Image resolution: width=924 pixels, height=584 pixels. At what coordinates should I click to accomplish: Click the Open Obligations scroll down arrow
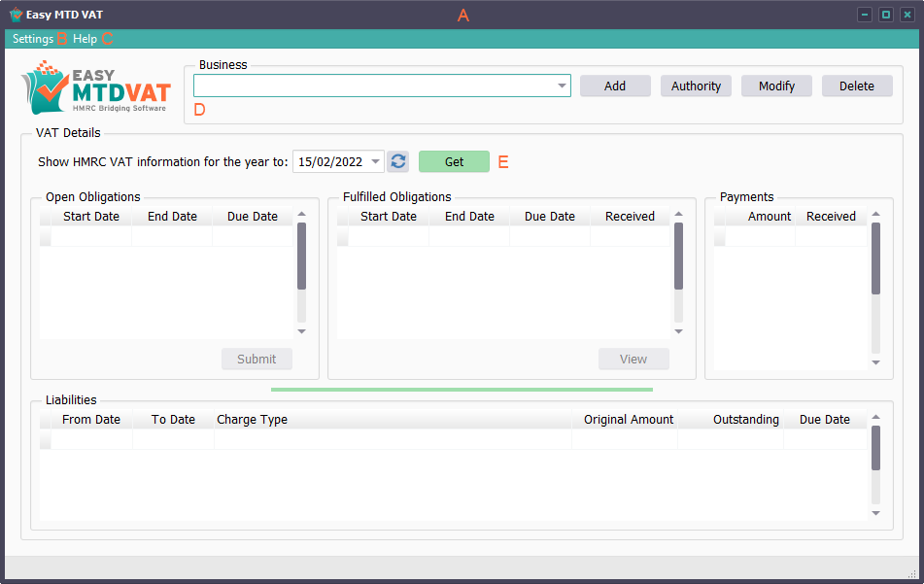click(302, 331)
